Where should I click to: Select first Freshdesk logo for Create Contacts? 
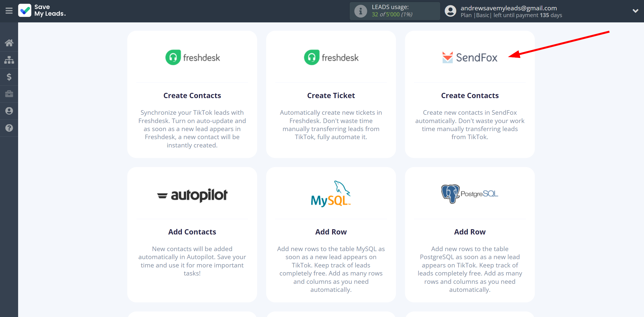[x=192, y=57]
